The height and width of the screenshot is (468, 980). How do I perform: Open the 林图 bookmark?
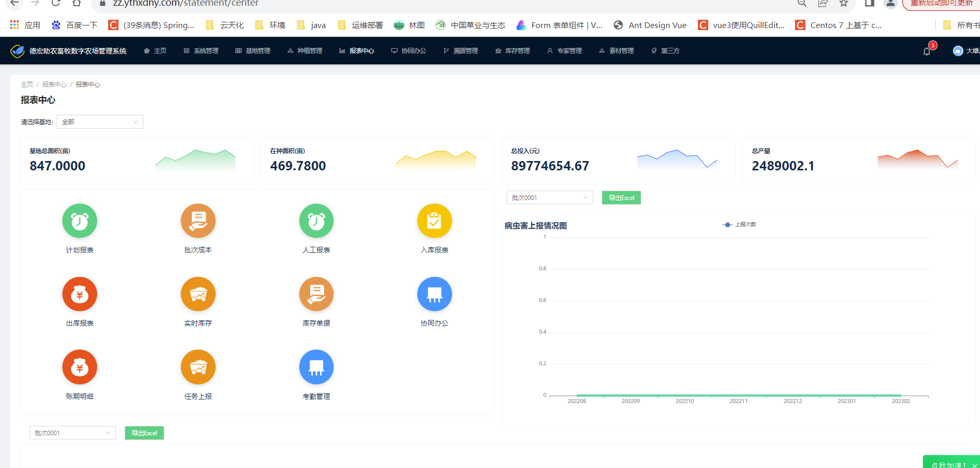point(409,25)
